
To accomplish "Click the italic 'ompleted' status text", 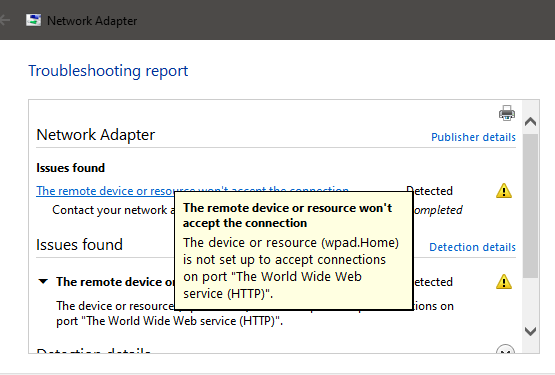I will (x=438, y=210).
